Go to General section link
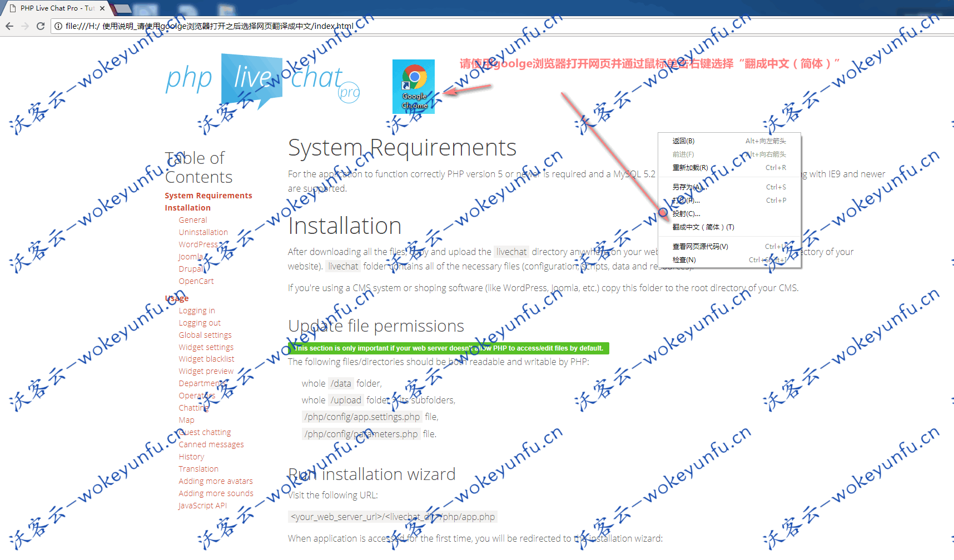The image size is (954, 560). point(193,220)
